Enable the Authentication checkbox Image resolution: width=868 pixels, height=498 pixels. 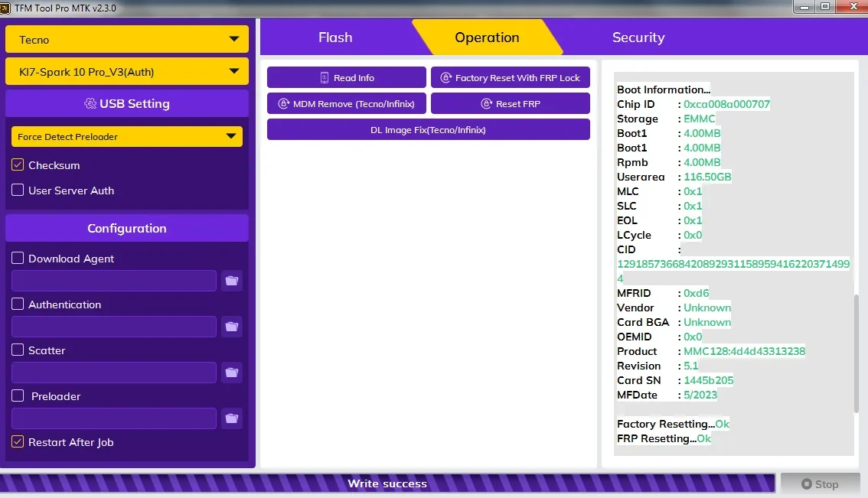pos(18,304)
